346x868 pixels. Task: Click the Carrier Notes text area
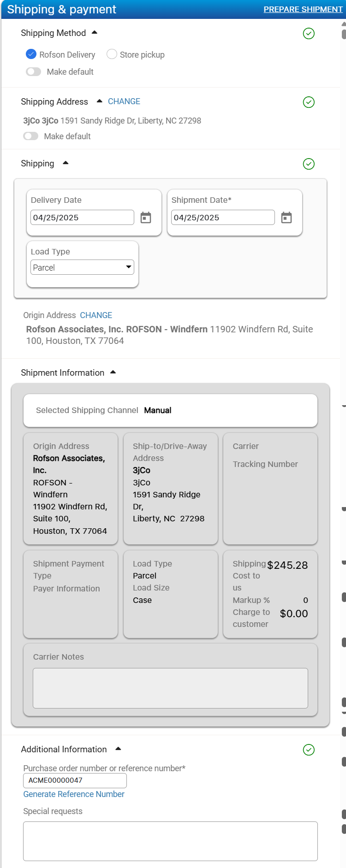pyautogui.click(x=170, y=688)
